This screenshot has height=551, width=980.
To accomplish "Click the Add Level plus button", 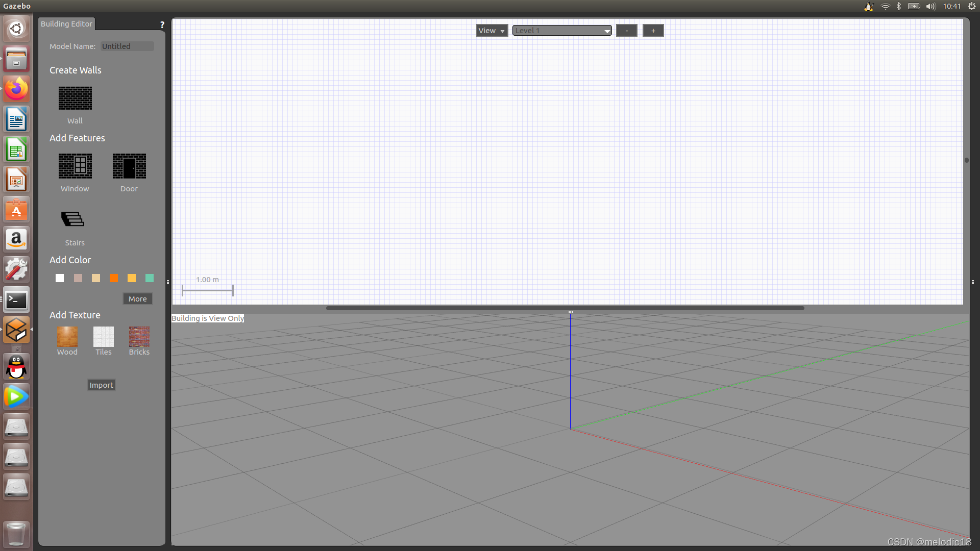I will [652, 30].
